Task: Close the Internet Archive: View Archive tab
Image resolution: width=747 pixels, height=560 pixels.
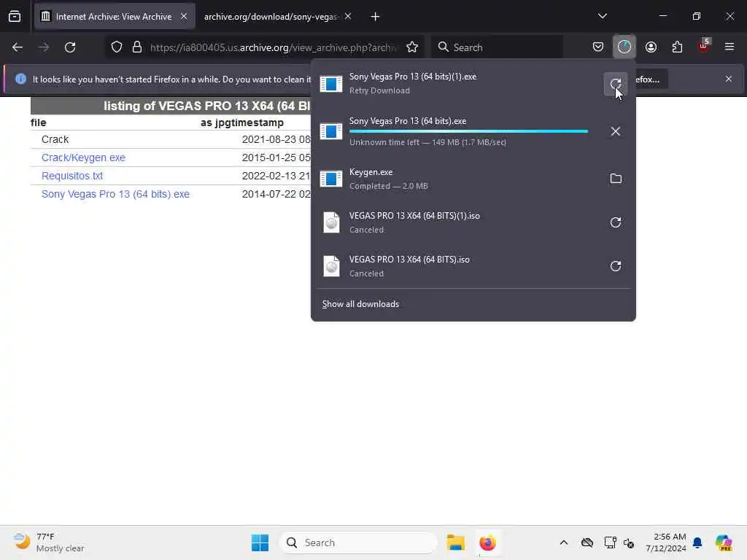Action: (184, 17)
